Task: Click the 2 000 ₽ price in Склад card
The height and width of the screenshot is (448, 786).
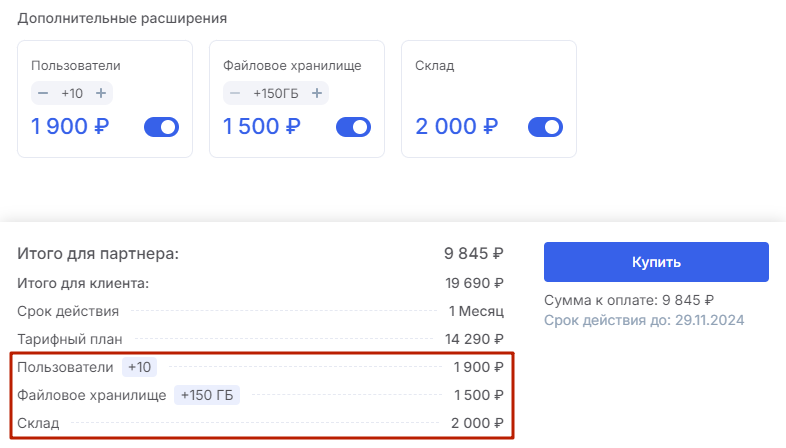Action: [x=456, y=127]
